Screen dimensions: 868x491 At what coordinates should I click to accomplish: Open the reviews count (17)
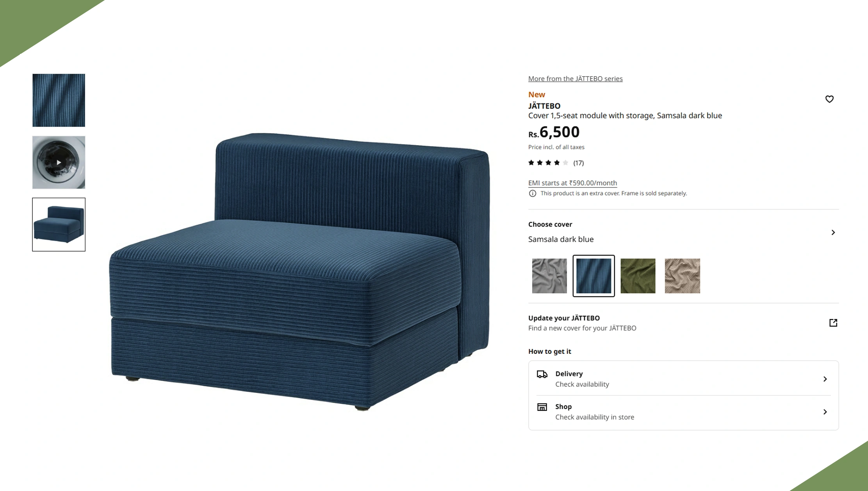tap(578, 163)
